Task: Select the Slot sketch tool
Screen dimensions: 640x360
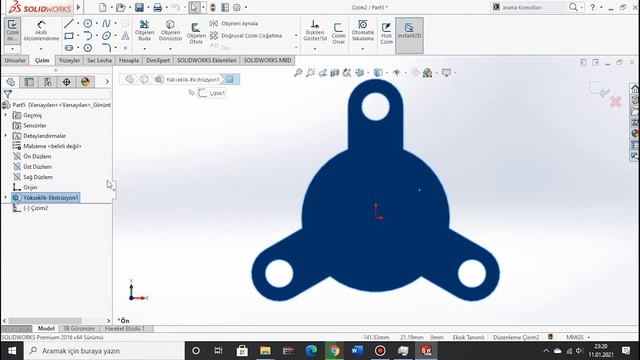Action: [x=69, y=48]
